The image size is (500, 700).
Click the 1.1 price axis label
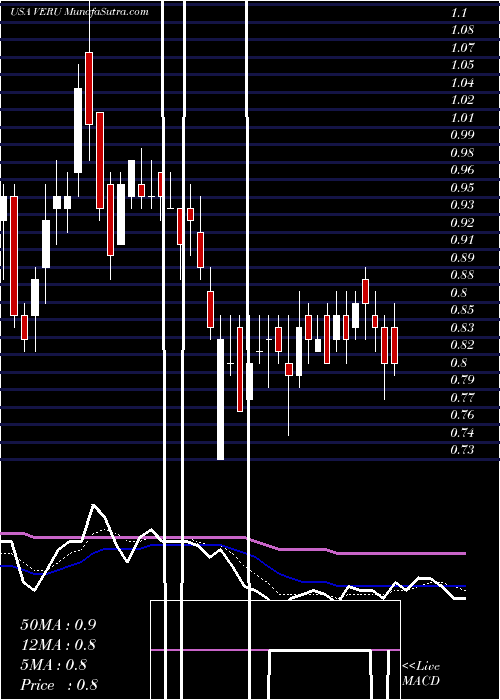(x=459, y=13)
